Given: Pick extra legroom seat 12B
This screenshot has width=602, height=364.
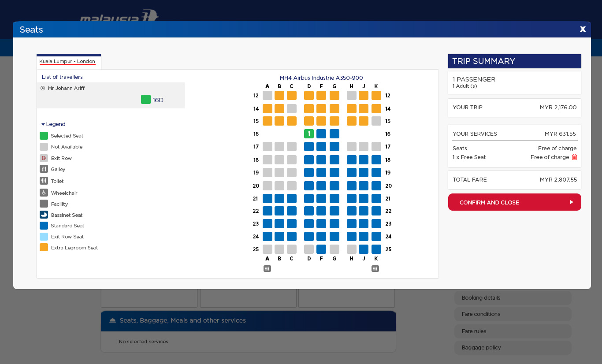Looking at the screenshot, I should pyautogui.click(x=279, y=95).
